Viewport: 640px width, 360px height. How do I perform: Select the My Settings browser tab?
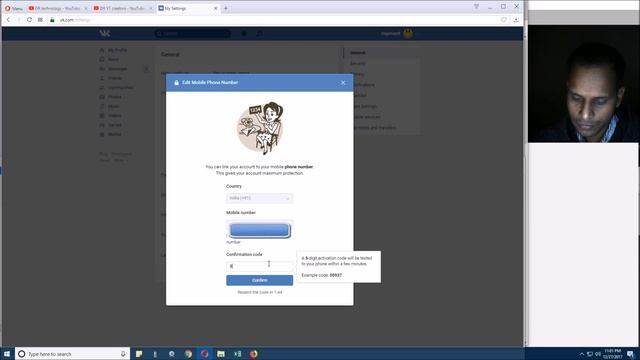point(188,8)
